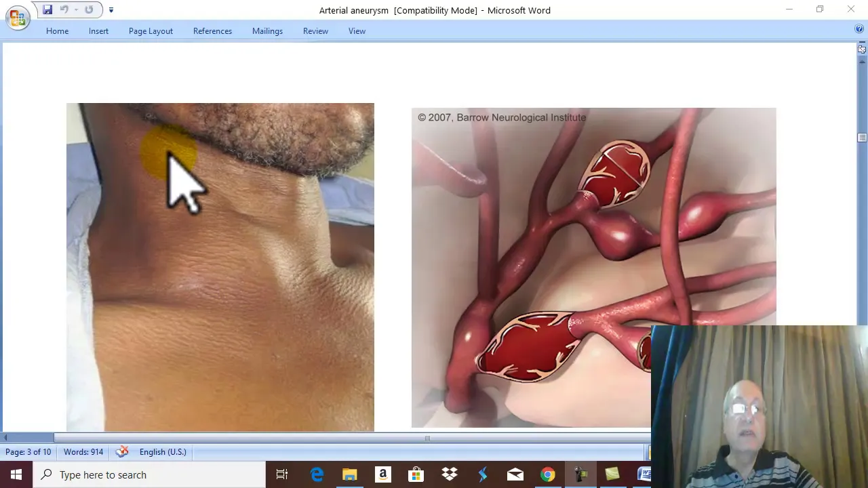Open the Words: 914 count dialog
Viewport: 868px width, 488px height.
pos(83,452)
